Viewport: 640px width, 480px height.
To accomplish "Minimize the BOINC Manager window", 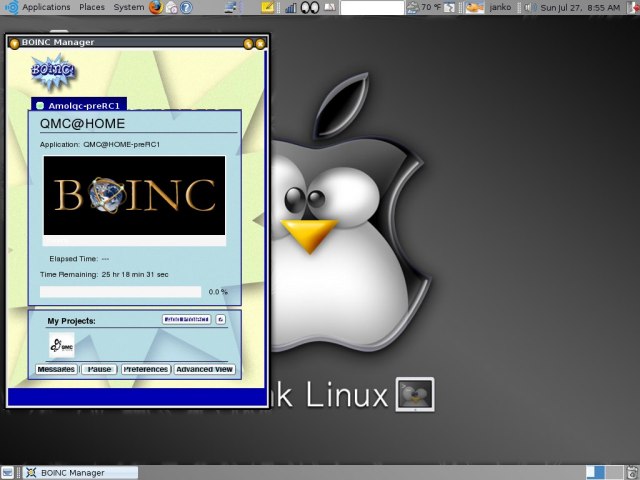I will click(248, 44).
